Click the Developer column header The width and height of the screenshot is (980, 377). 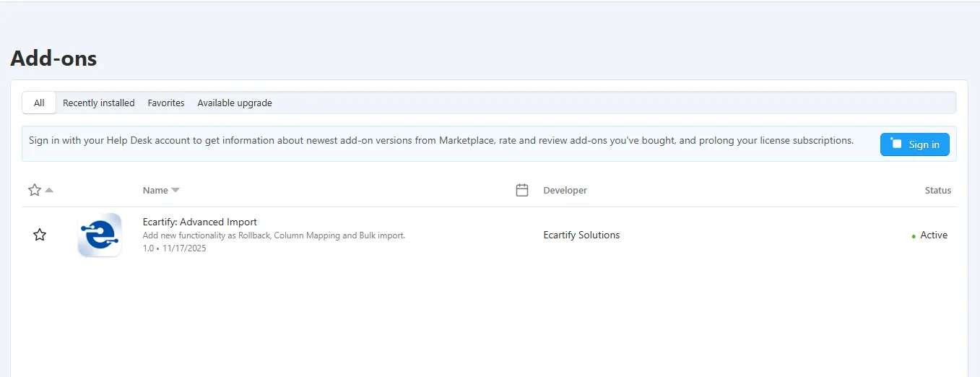pos(565,191)
